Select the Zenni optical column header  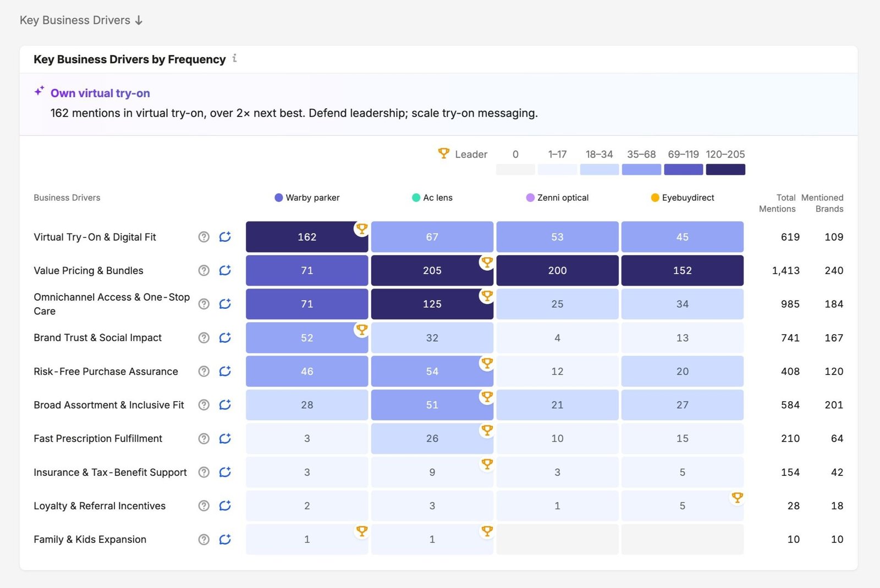click(557, 197)
